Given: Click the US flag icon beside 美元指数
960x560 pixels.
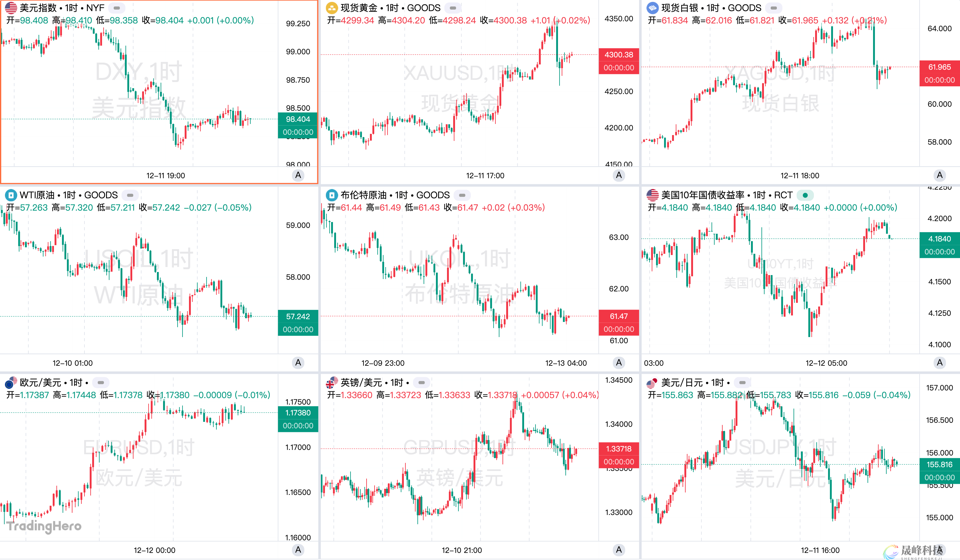Looking at the screenshot, I should point(11,8).
